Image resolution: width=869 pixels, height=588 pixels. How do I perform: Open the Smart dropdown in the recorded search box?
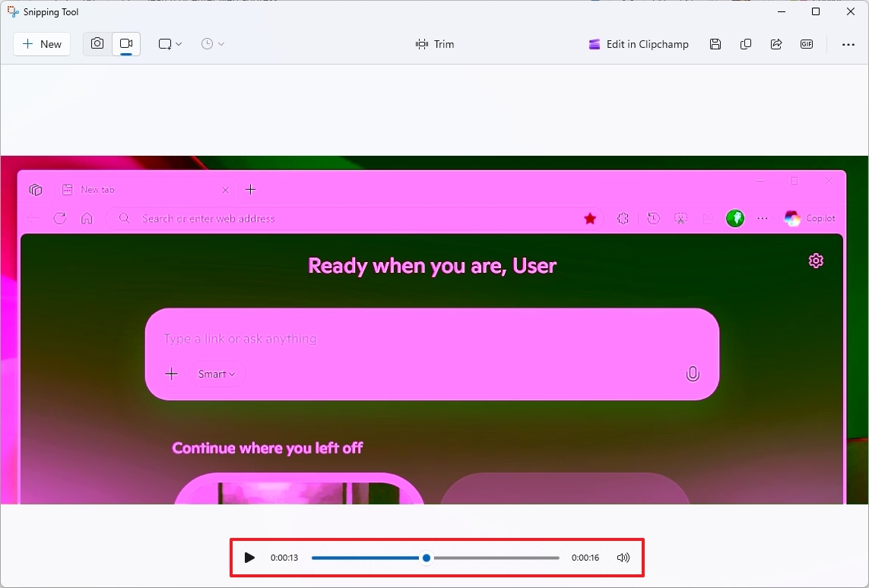(x=216, y=373)
